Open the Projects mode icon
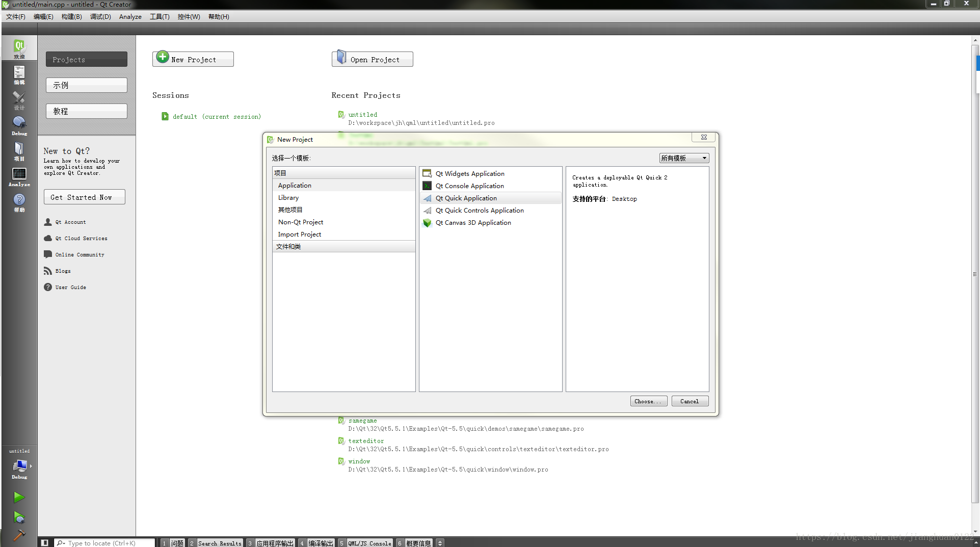 [19, 151]
